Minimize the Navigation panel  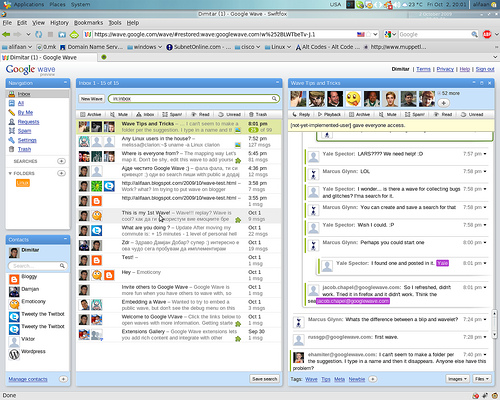[x=65, y=82]
